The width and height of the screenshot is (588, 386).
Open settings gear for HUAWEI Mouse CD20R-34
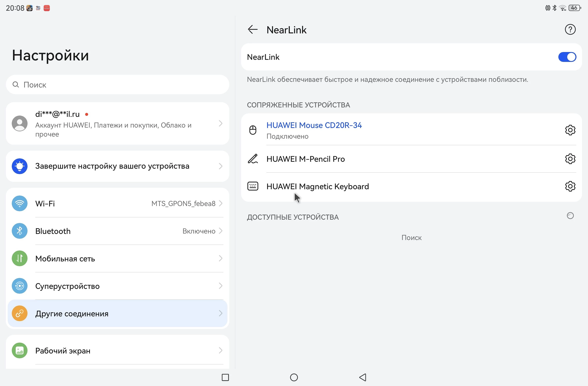tap(570, 130)
